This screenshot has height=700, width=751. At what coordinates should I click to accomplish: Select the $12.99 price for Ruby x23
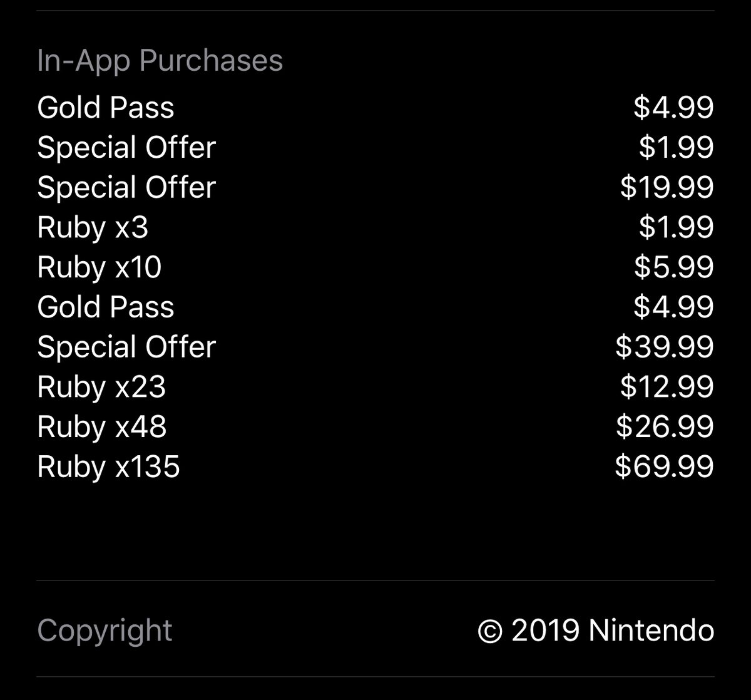tap(667, 387)
